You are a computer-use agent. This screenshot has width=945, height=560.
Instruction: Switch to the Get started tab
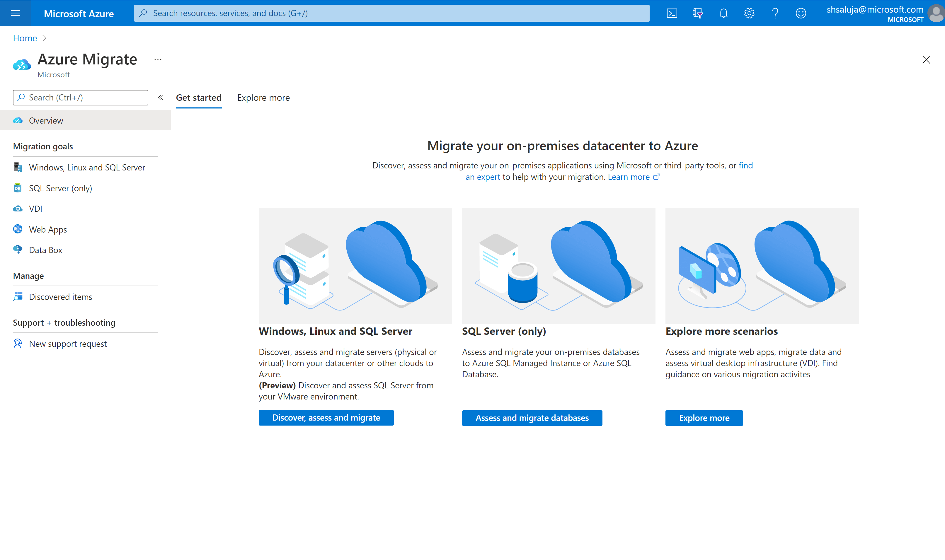click(x=199, y=97)
